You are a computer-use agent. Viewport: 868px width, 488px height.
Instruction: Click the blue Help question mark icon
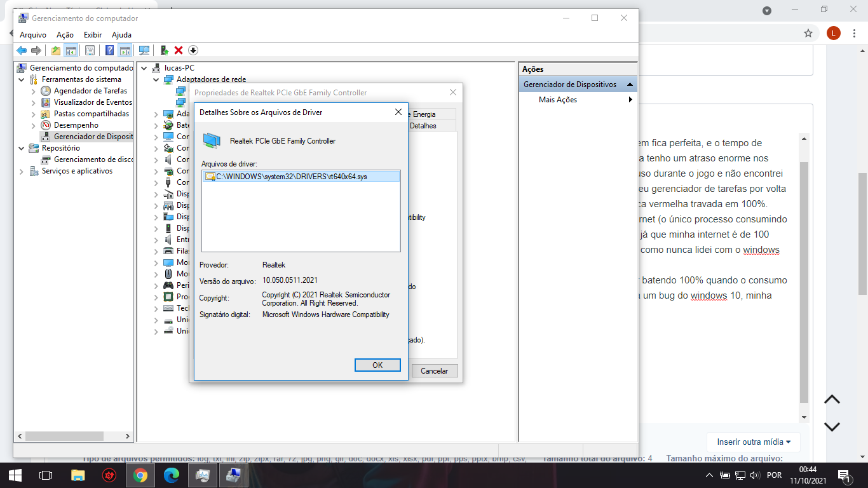(x=110, y=50)
